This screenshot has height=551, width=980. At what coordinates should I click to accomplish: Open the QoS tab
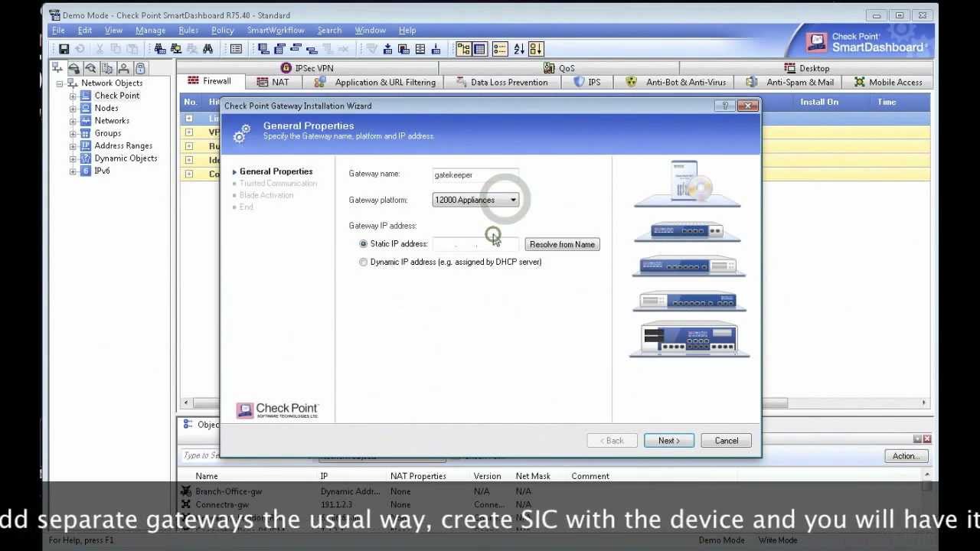coord(559,68)
